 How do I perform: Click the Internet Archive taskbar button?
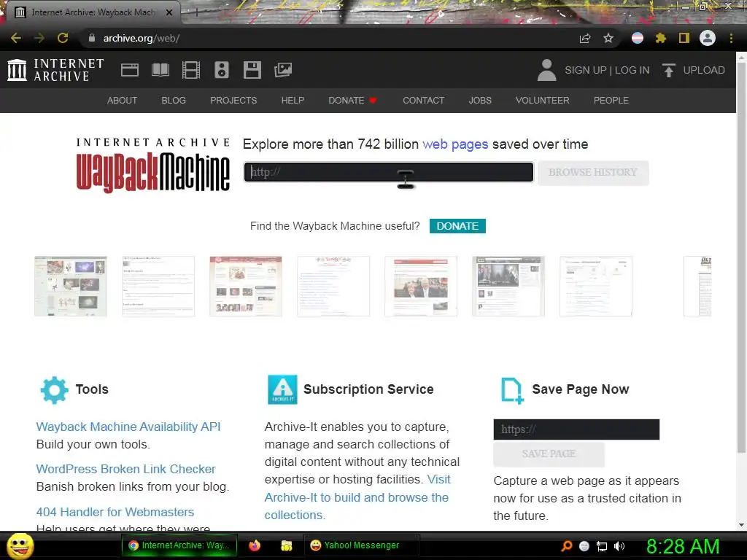(x=179, y=545)
